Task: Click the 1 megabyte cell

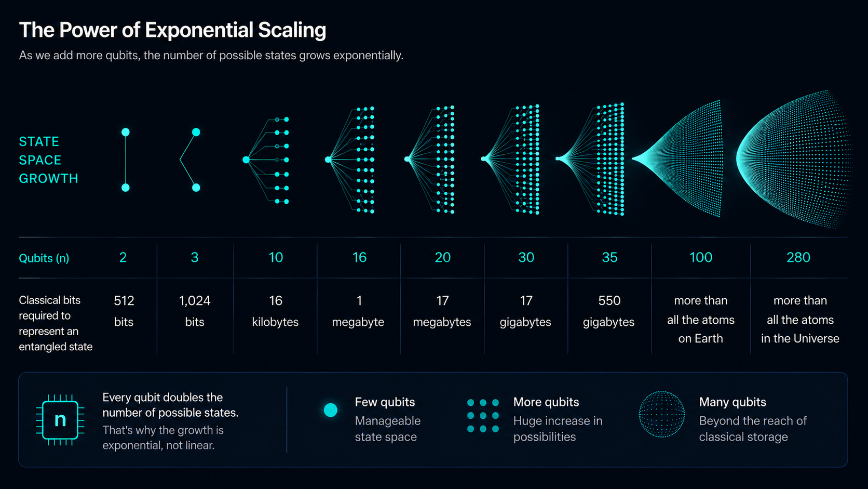Action: [x=358, y=311]
